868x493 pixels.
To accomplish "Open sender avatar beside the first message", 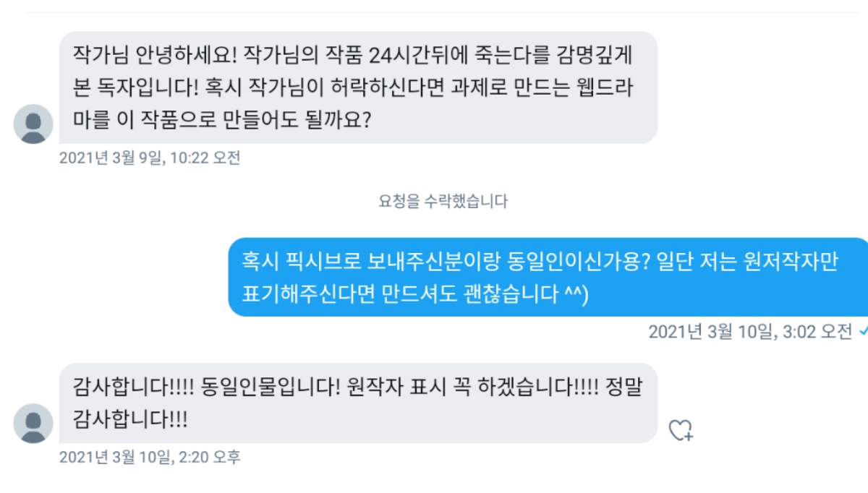I will [x=33, y=124].
